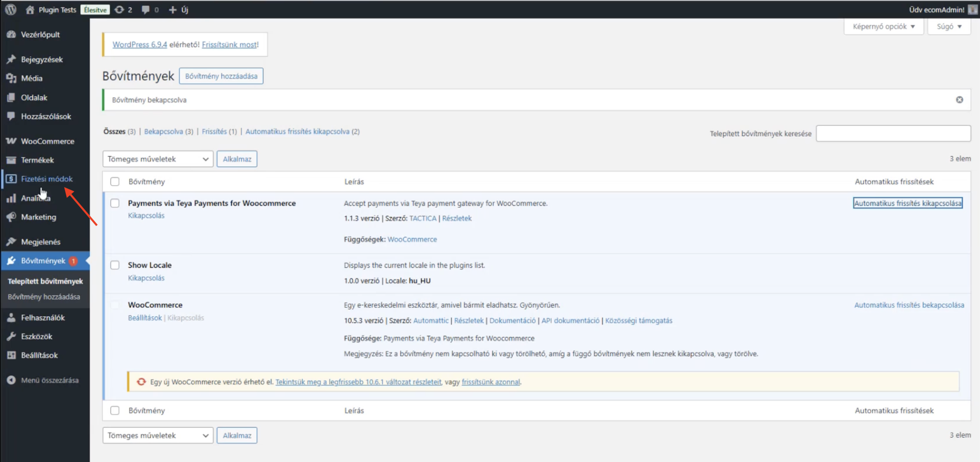
Task: Expand Képernyő opciók panel
Action: click(884, 27)
